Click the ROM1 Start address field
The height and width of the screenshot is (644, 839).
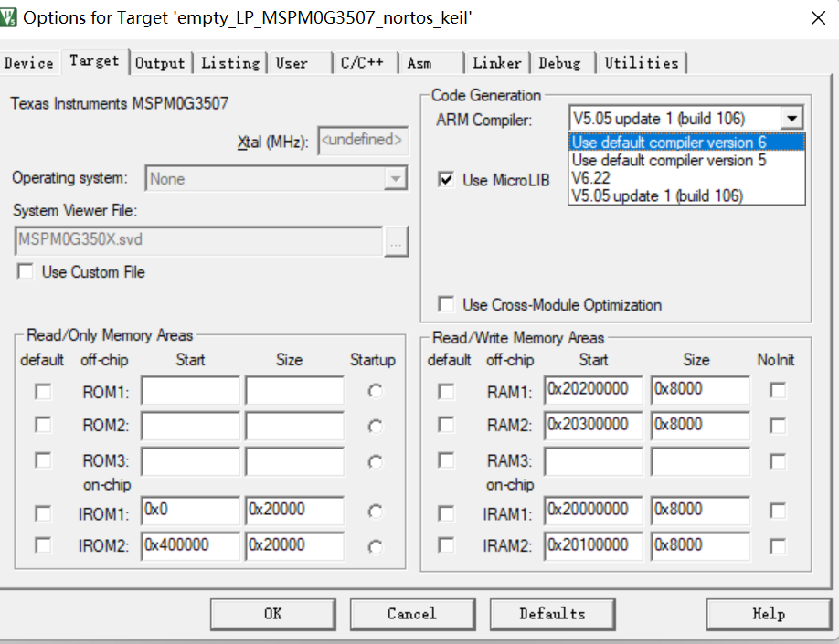point(190,390)
